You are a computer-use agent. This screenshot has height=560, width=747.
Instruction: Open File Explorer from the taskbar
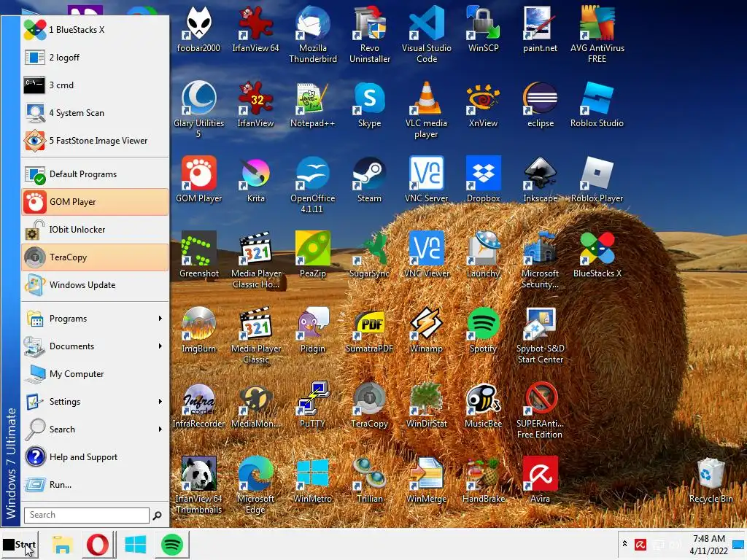[62, 545]
